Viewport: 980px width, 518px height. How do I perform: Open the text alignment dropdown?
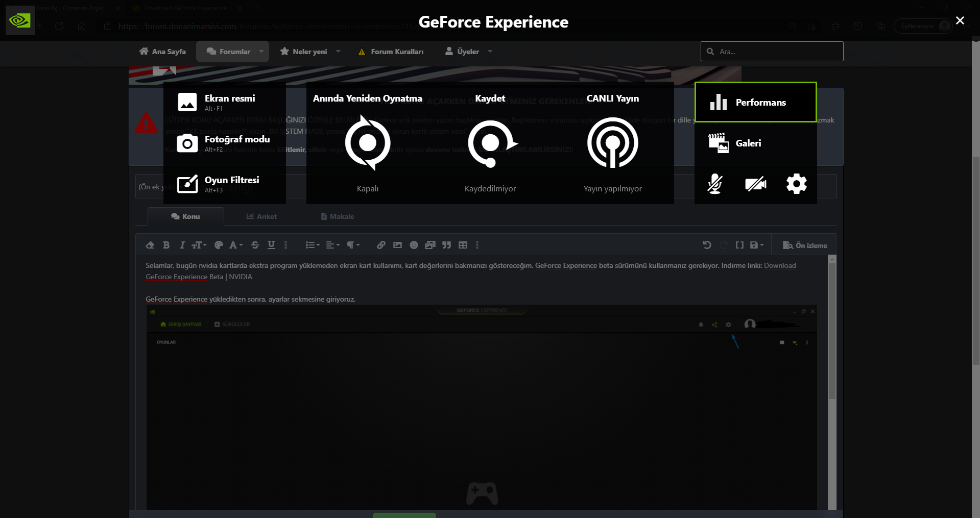click(332, 245)
